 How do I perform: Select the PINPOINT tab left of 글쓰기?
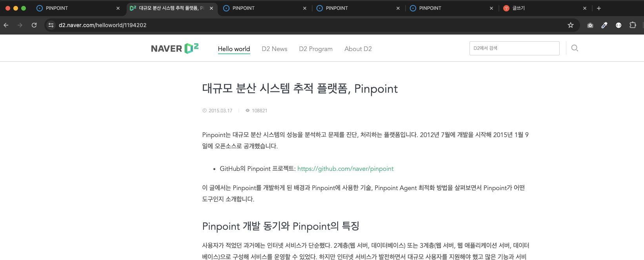pos(451,8)
